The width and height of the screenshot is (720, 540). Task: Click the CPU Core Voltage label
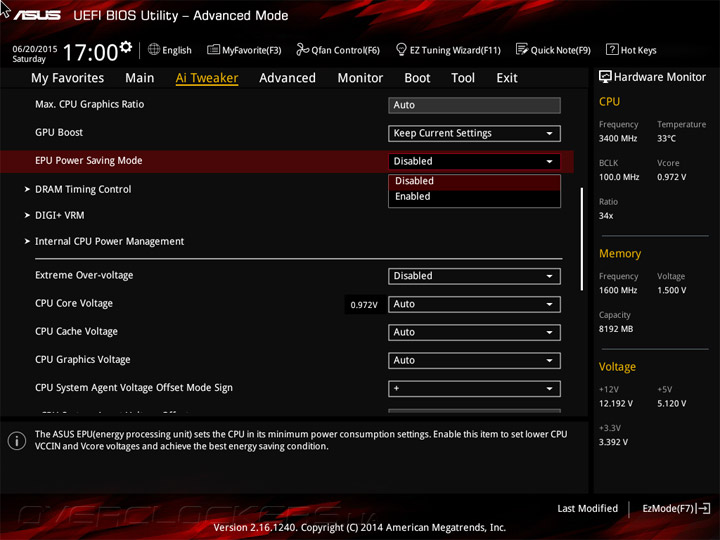click(x=74, y=303)
